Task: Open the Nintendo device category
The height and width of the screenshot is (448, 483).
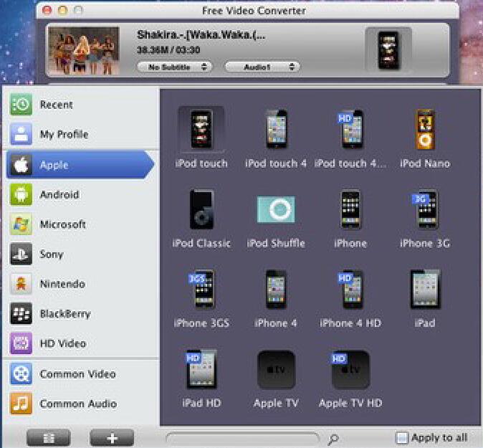Action: click(x=81, y=284)
